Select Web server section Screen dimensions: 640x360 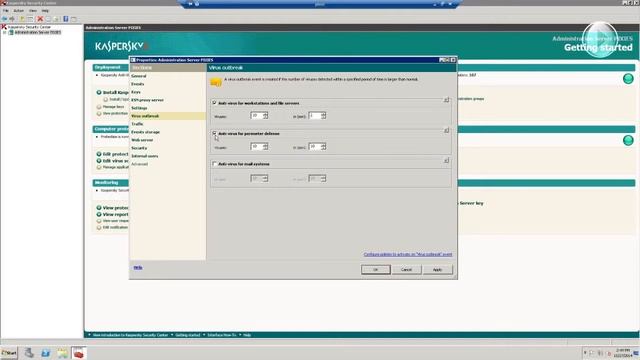coord(142,140)
